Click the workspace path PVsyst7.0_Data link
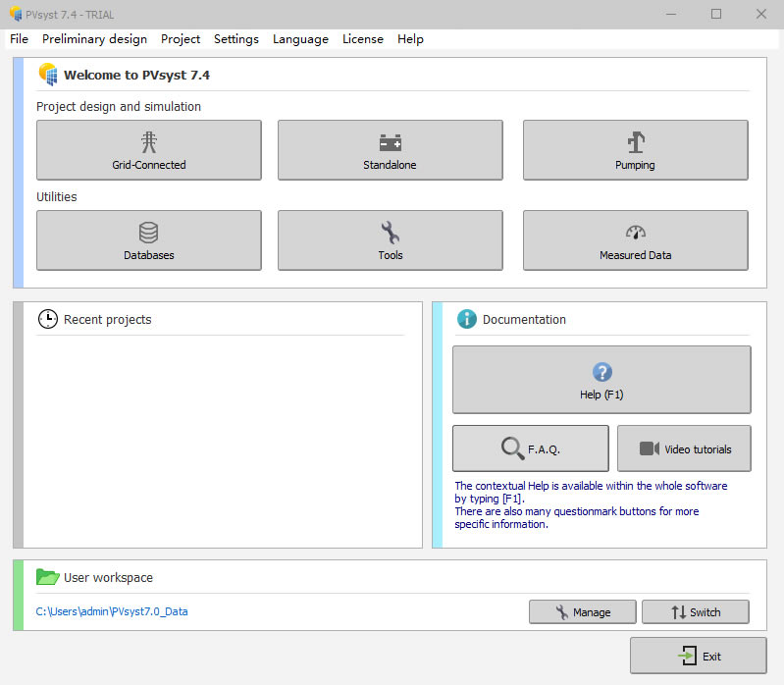 coord(112,611)
